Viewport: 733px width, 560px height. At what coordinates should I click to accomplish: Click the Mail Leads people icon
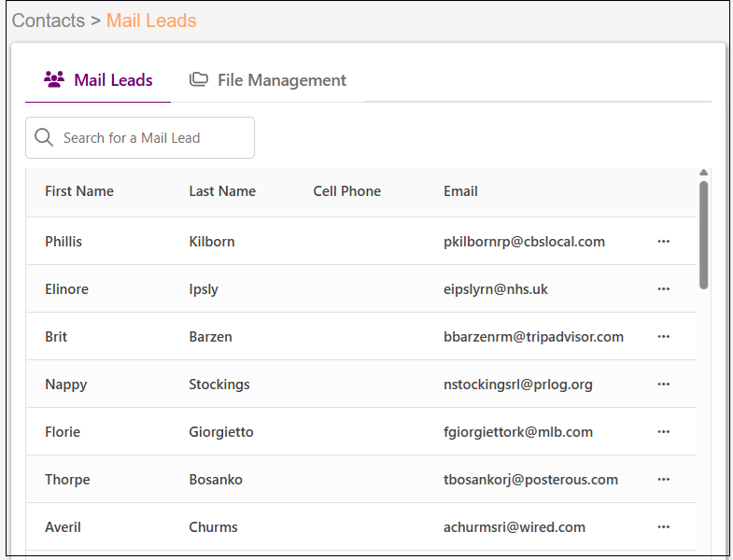coord(54,79)
